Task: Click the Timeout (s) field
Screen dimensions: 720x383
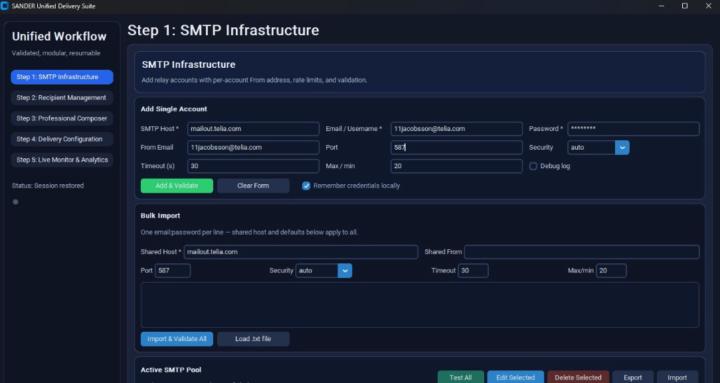Action: pyautogui.click(x=253, y=166)
